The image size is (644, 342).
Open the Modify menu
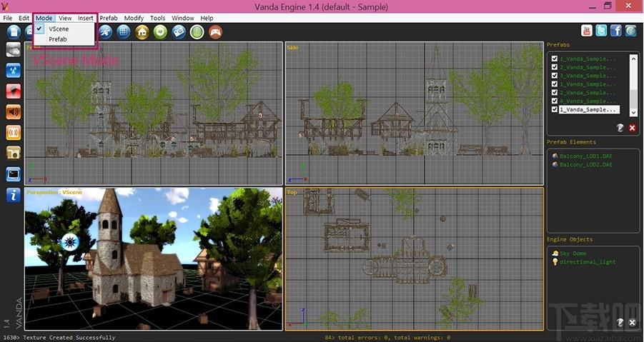pos(134,18)
